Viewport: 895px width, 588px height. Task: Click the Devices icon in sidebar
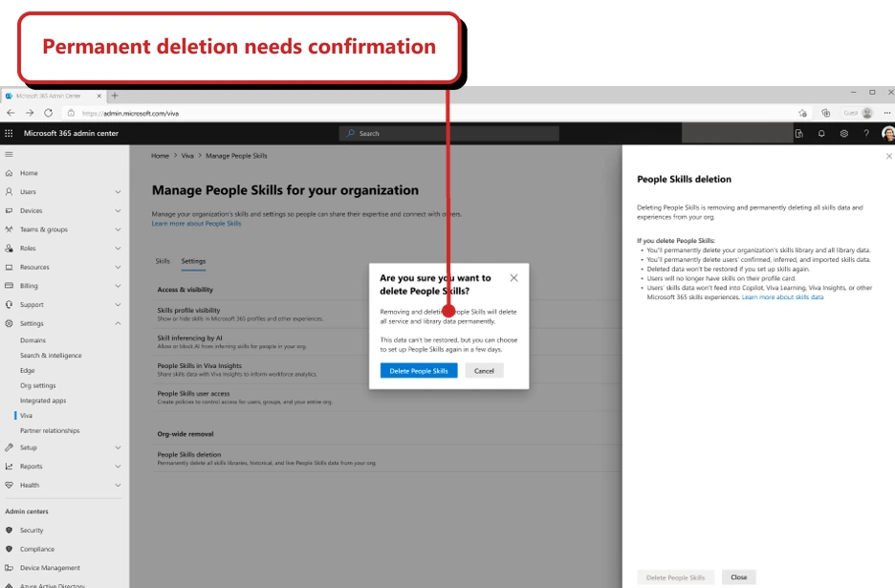(x=9, y=210)
